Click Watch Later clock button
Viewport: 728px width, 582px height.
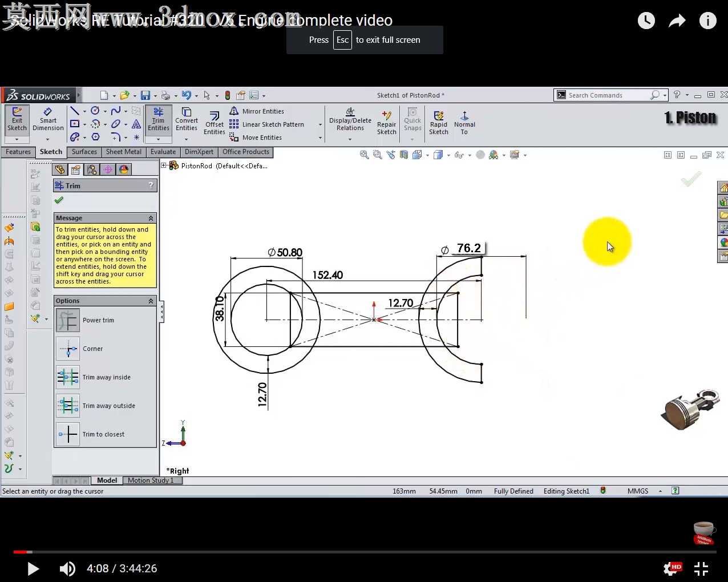pos(646,21)
